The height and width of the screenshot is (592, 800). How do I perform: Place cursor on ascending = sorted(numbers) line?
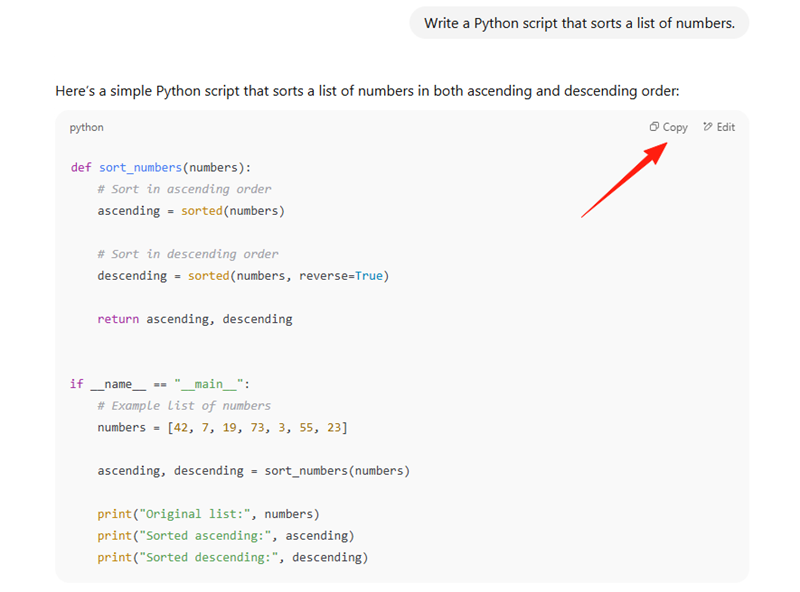pos(190,211)
